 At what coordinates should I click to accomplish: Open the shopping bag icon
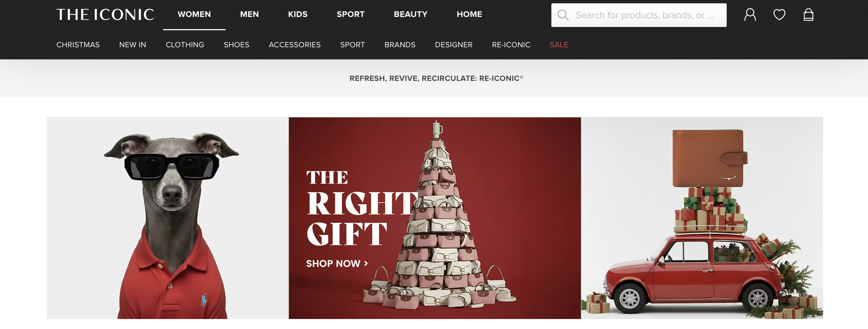[808, 15]
